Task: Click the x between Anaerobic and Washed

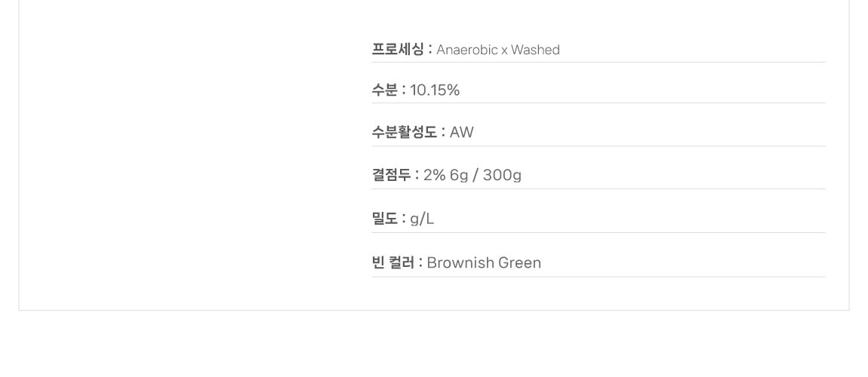Action: (504, 51)
